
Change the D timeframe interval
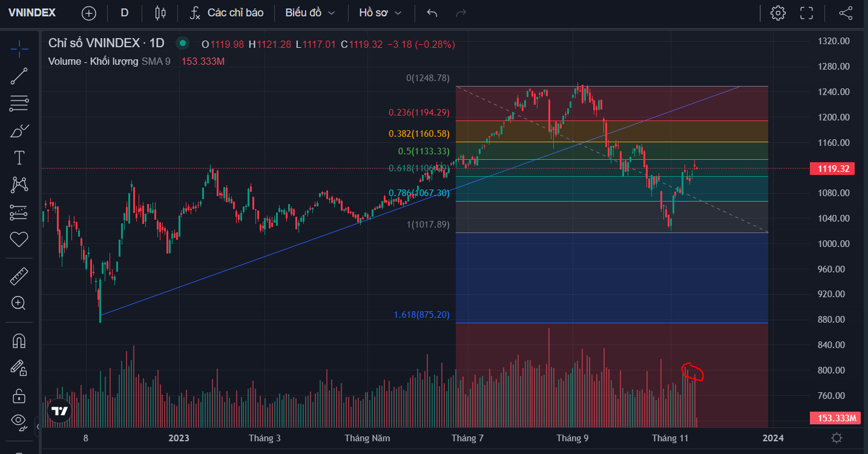tap(125, 13)
